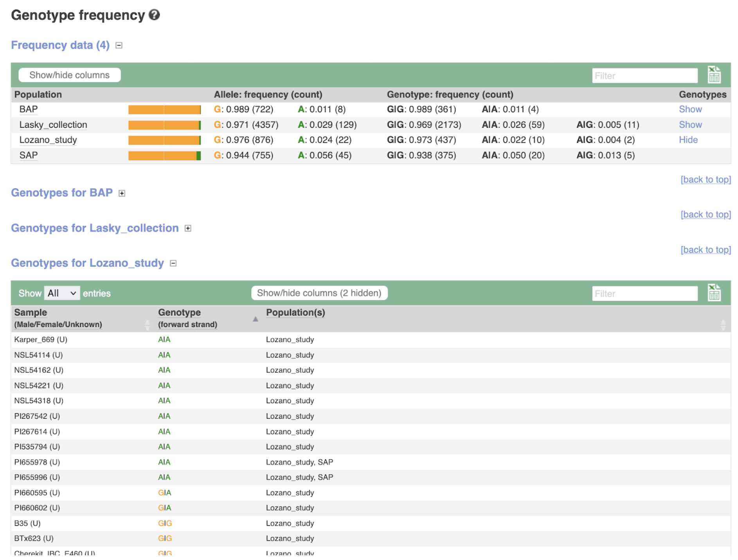Click sample PI267614 (U)
Screen dimensions: 738x560
coord(37,432)
